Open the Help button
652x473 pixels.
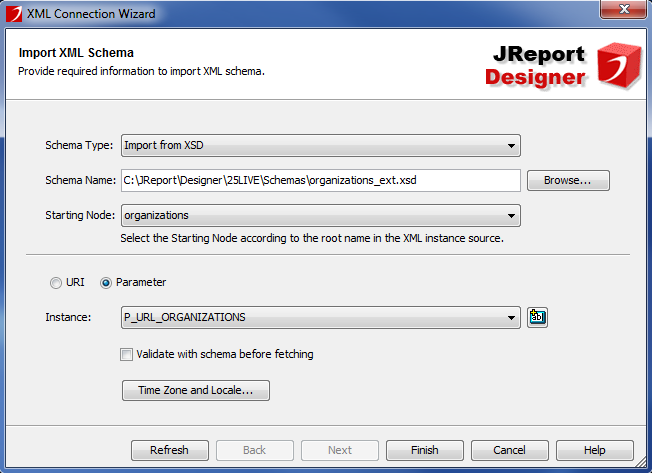595,450
